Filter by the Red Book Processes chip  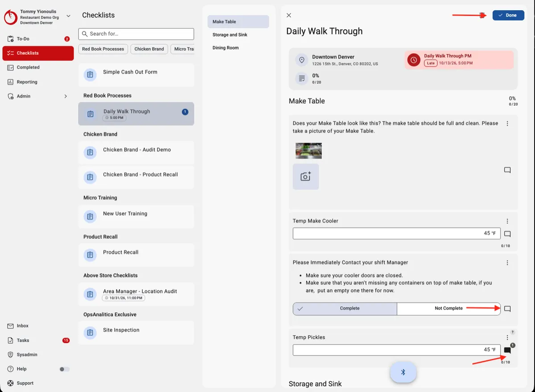pos(103,49)
